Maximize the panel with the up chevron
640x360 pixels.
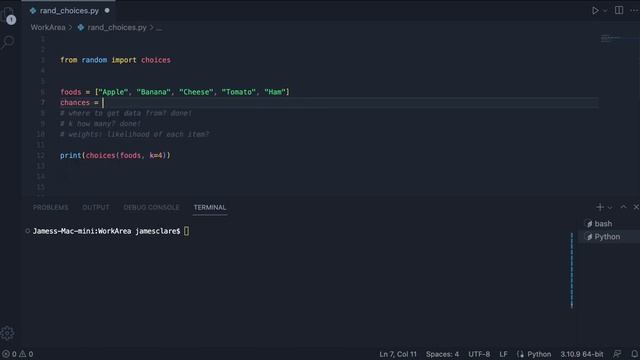pos(623,207)
